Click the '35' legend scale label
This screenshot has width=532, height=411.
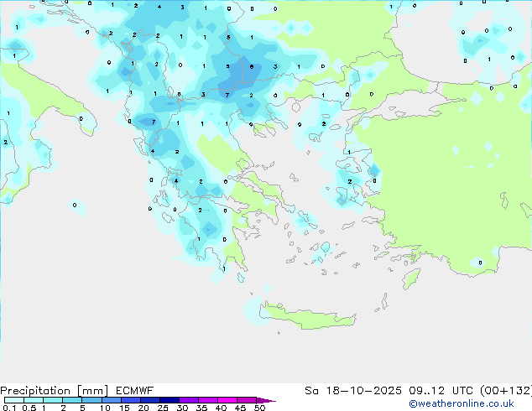pyautogui.click(x=201, y=408)
